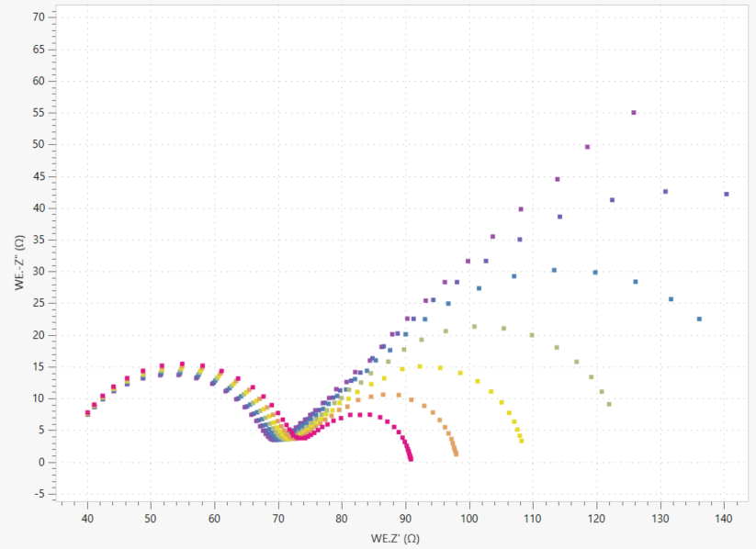Click the last yellow point ending the yellow arc
Image resolution: width=756 pixels, height=549 pixels.
tap(522, 441)
